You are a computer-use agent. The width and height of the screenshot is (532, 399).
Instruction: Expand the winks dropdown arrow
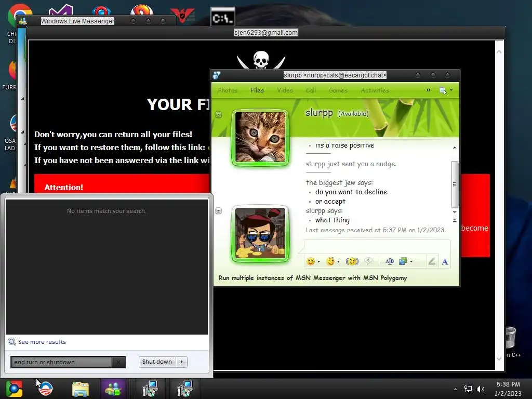(x=338, y=262)
